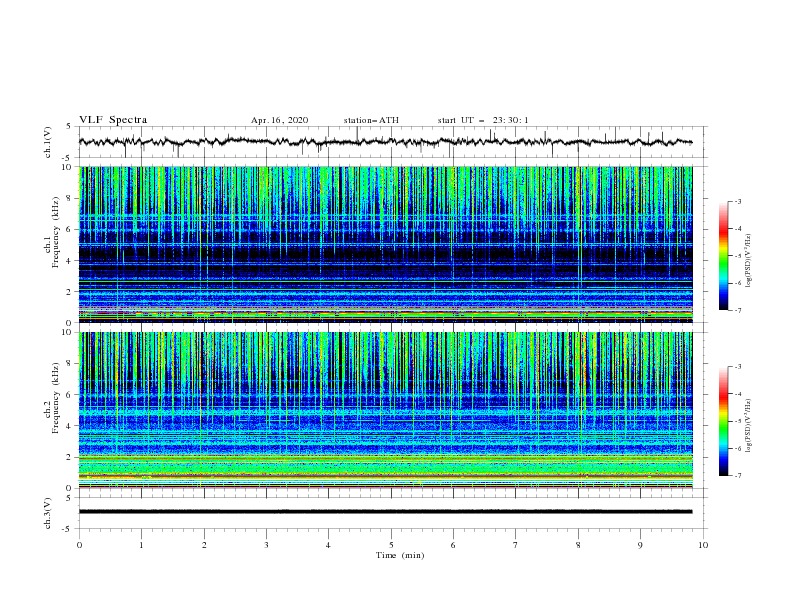Click time axis tick label '5'

[x=391, y=545]
